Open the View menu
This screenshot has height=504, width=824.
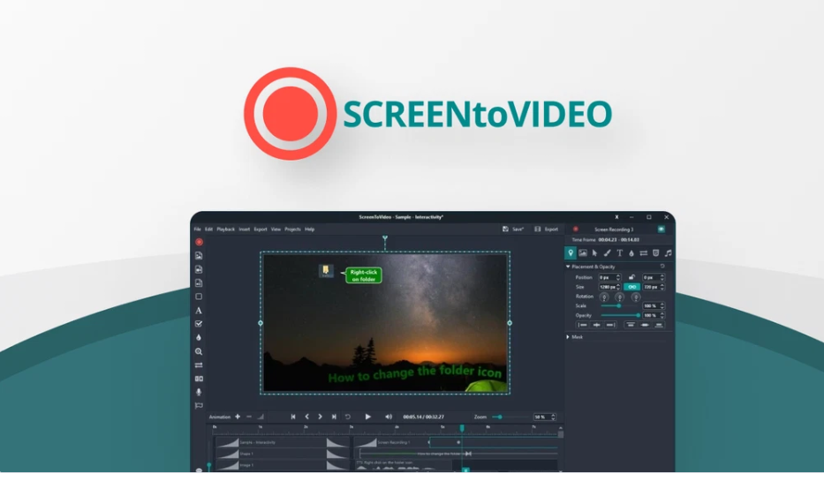click(276, 229)
